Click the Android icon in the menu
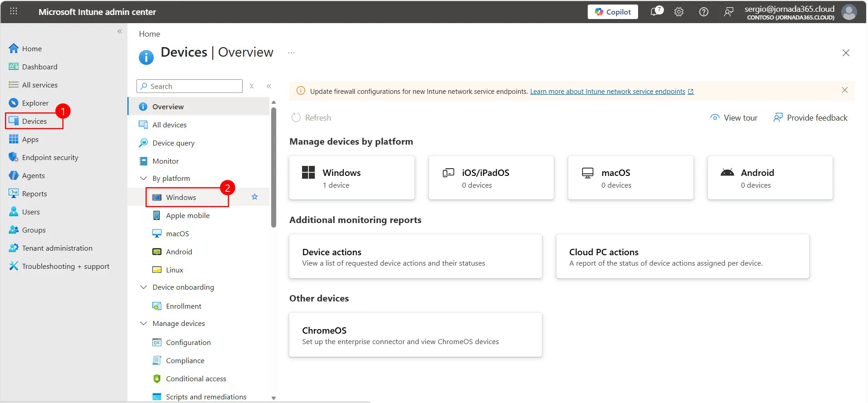The height and width of the screenshot is (403, 868). pyautogui.click(x=157, y=252)
